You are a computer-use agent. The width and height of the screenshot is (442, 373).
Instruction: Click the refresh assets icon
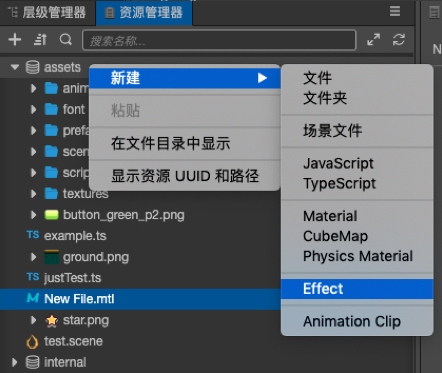pyautogui.click(x=399, y=40)
